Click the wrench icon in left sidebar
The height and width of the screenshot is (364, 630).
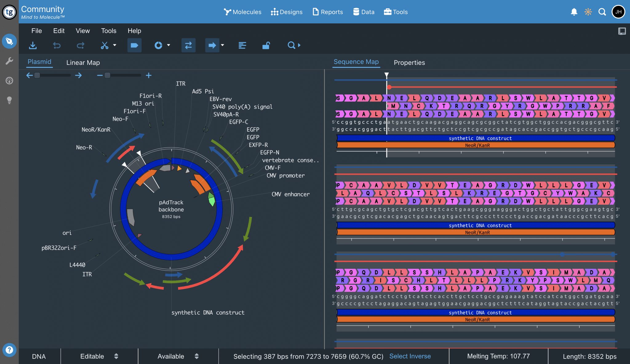tap(9, 61)
